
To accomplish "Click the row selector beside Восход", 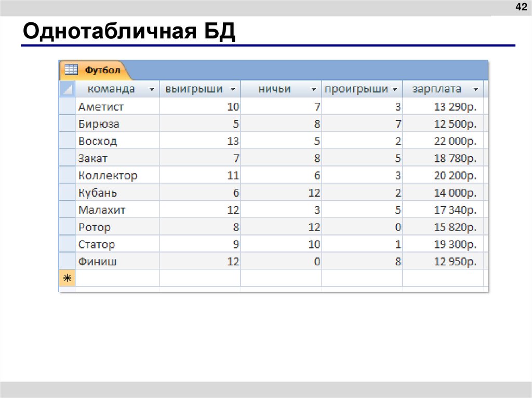I will tap(68, 141).
